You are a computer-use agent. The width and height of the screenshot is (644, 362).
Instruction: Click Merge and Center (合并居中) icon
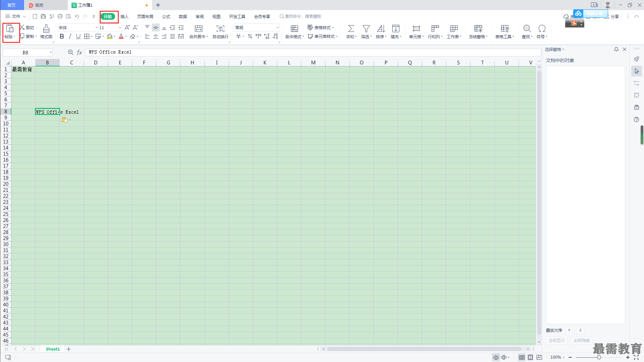pyautogui.click(x=199, y=29)
